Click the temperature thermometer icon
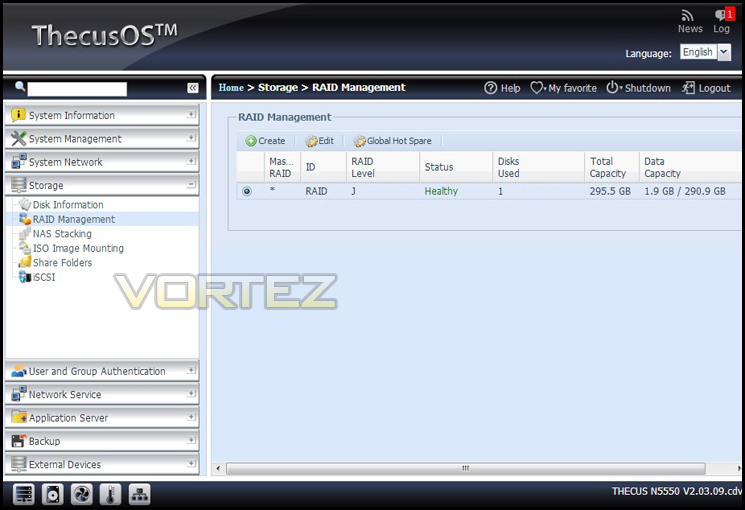The width and height of the screenshot is (745, 510). click(110, 494)
